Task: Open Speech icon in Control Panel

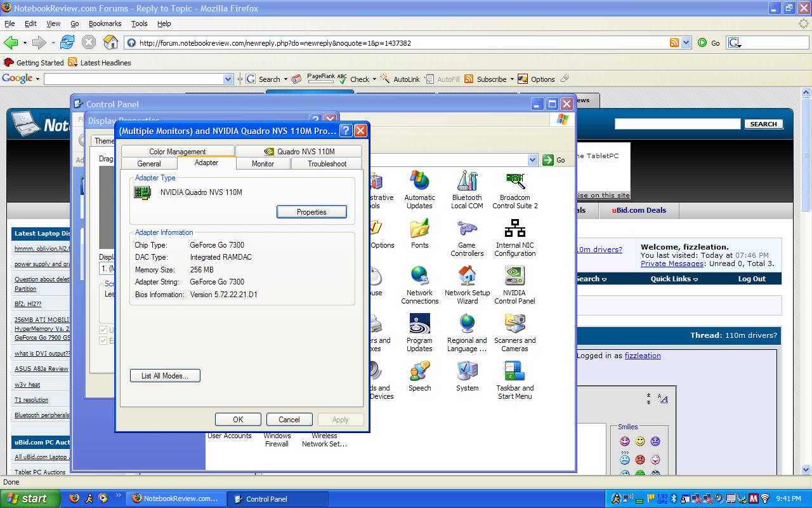Action: pyautogui.click(x=419, y=376)
